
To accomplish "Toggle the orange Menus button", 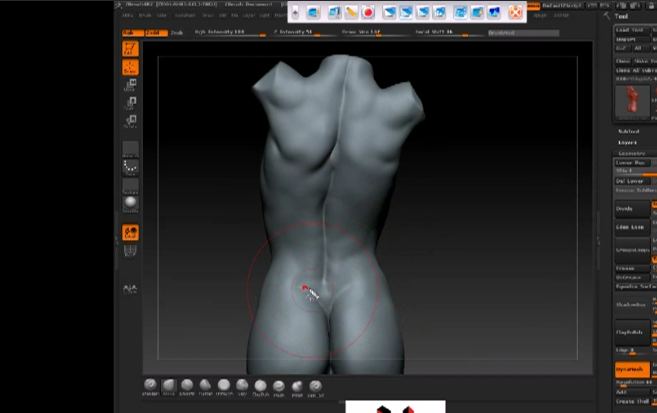I will click(533, 5).
